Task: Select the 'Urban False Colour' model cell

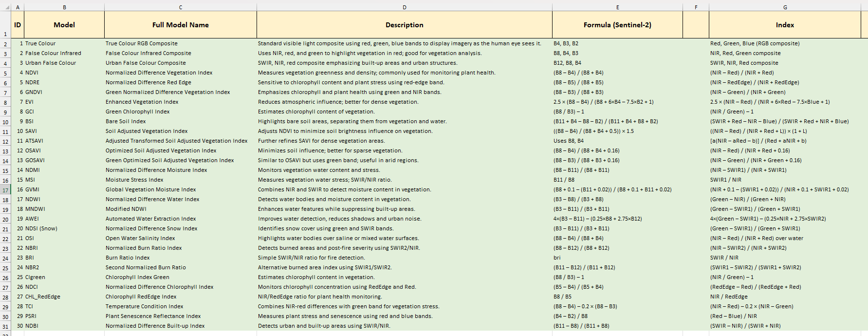Action: coord(64,63)
